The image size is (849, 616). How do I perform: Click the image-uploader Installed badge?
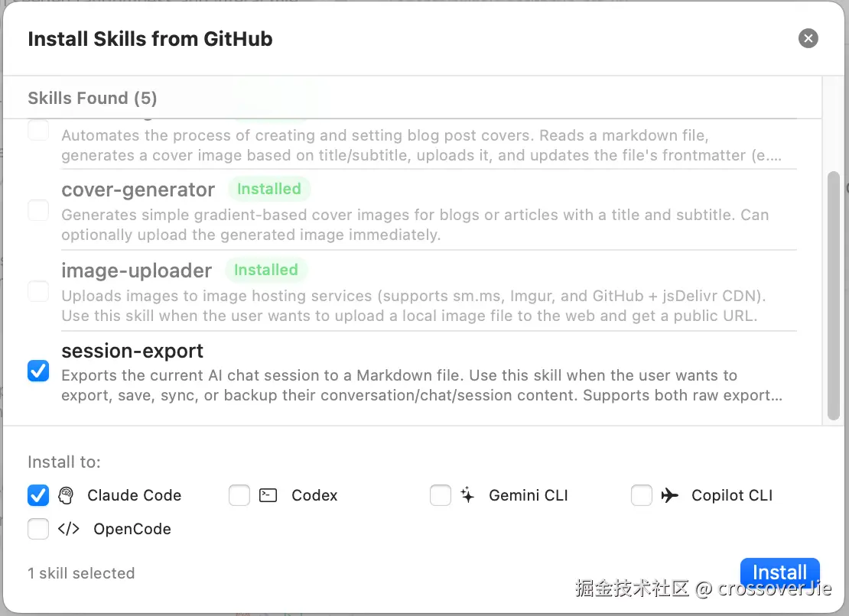[x=265, y=270]
